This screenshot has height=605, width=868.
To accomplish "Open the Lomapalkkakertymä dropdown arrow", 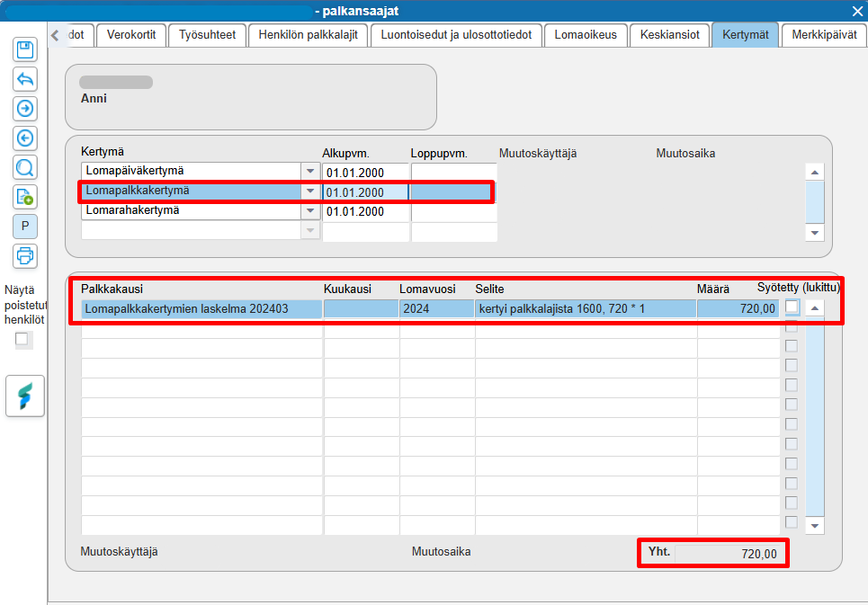I will 310,191.
